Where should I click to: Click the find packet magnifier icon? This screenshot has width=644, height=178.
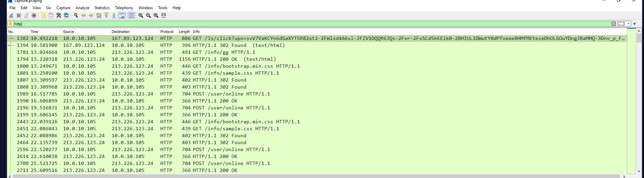click(76, 15)
